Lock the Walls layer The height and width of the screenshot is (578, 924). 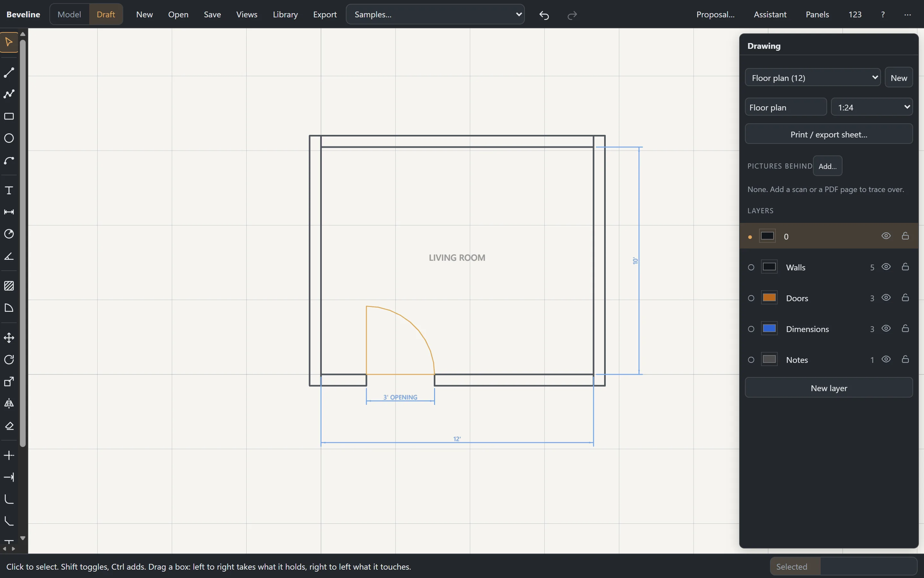pyautogui.click(x=905, y=267)
